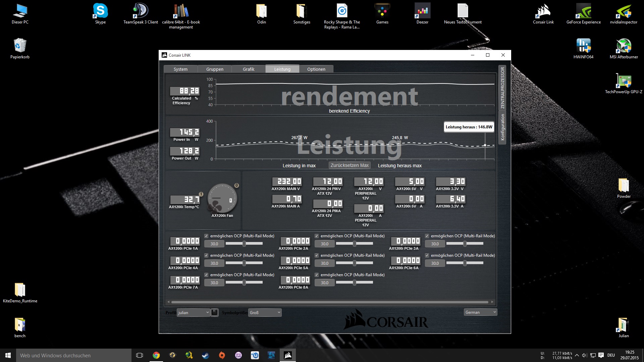Screen dimensions: 644x362
Task: Toggle OCP checkbox for PCIe 7A
Action: coord(206,275)
